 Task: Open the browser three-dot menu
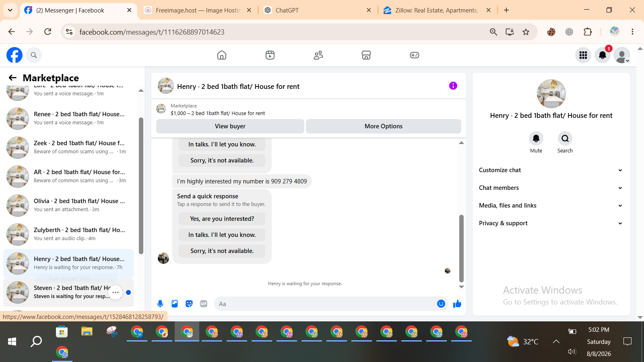pos(632,32)
